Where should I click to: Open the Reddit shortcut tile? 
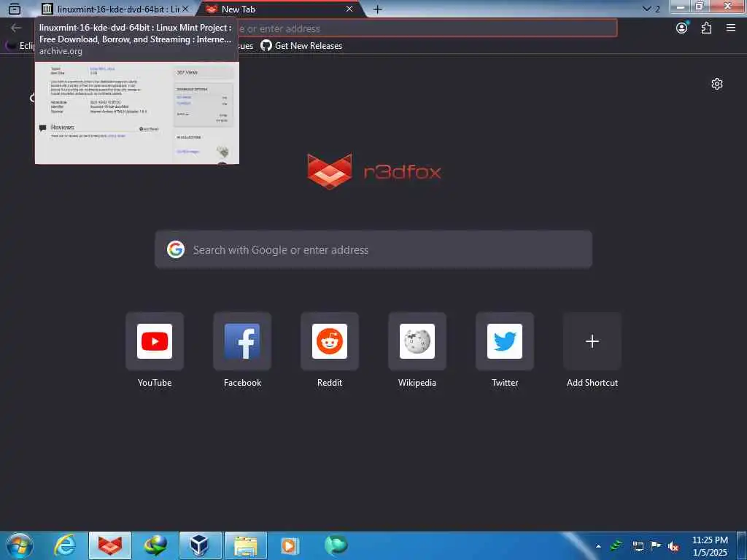coord(330,341)
